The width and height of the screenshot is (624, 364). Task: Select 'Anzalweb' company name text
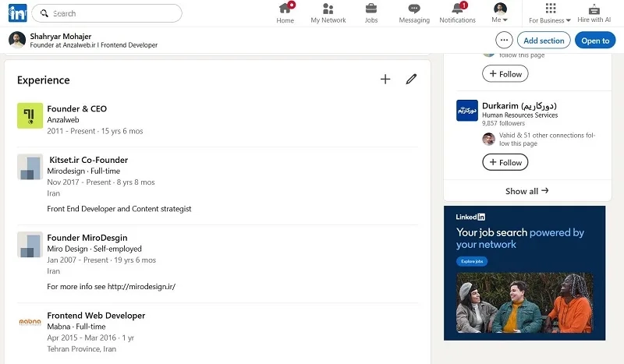pos(63,120)
